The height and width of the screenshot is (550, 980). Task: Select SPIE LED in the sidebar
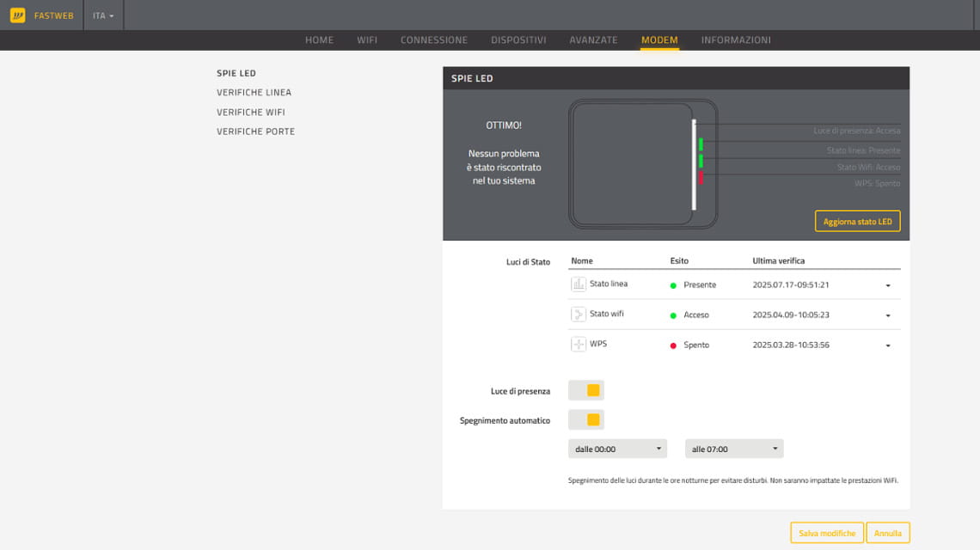point(236,73)
